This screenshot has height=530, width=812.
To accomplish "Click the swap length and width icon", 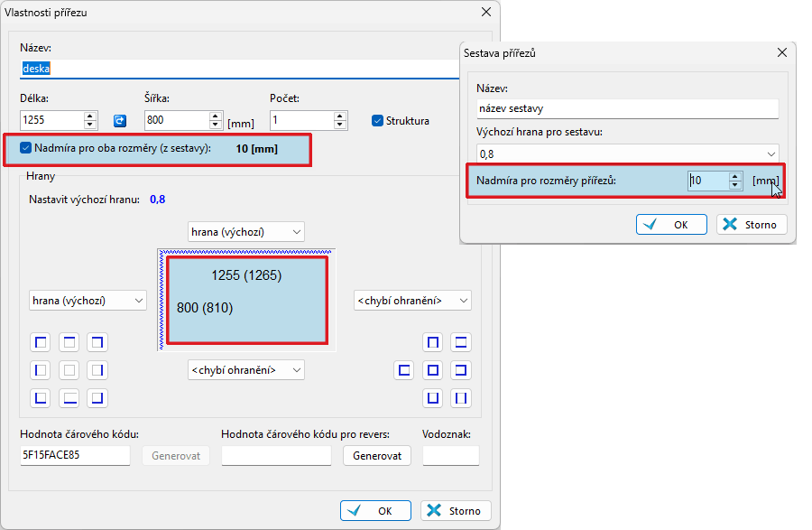I will pyautogui.click(x=119, y=120).
